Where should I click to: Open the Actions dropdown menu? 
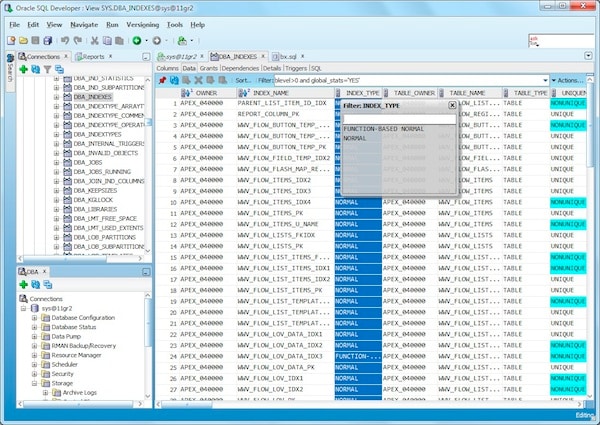[568, 79]
